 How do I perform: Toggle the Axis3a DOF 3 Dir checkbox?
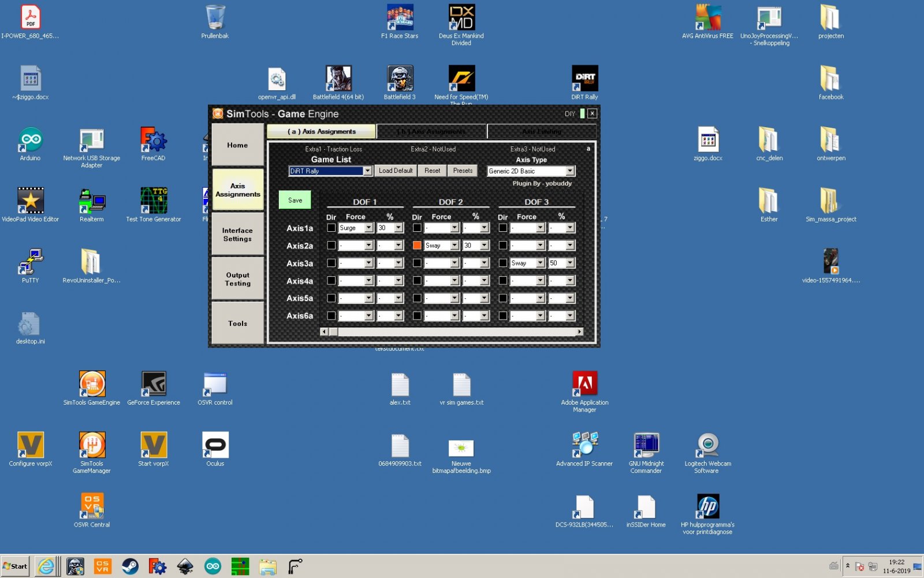[503, 263]
